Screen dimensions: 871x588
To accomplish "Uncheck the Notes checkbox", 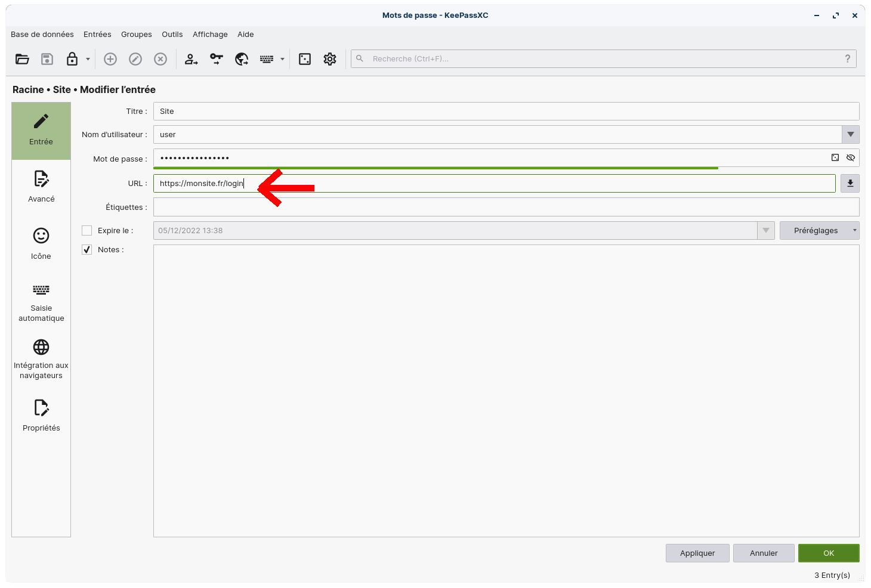I will [x=87, y=250].
